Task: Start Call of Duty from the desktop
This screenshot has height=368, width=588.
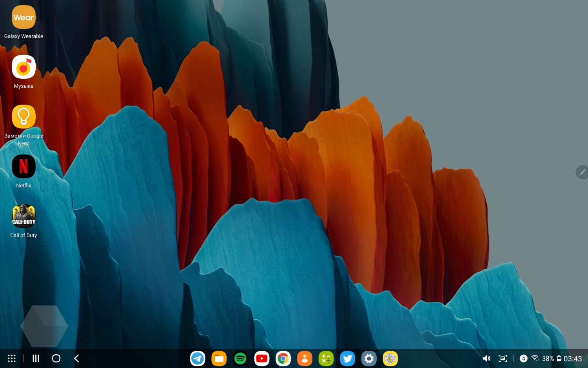Action: point(24,217)
